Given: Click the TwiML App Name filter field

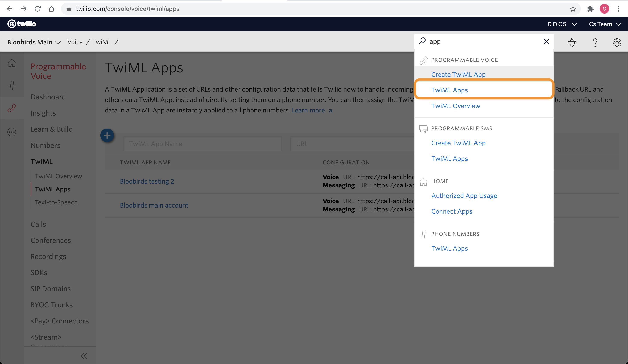Looking at the screenshot, I should (202, 144).
